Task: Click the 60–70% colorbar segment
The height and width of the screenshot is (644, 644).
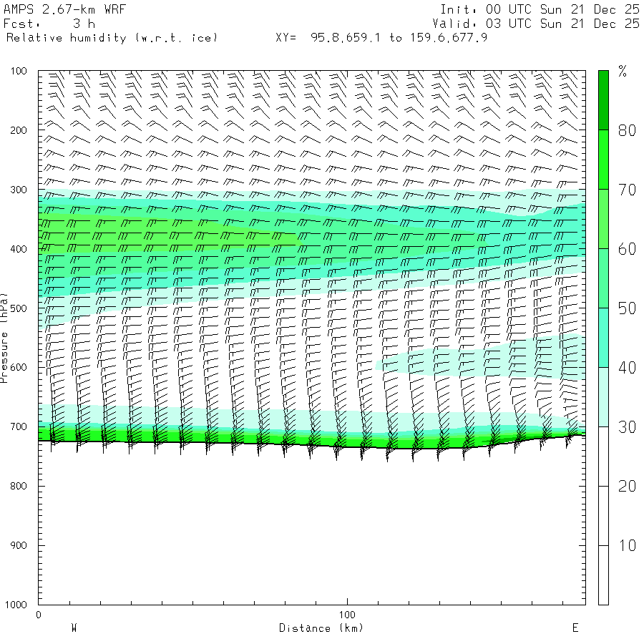Action: click(603, 218)
